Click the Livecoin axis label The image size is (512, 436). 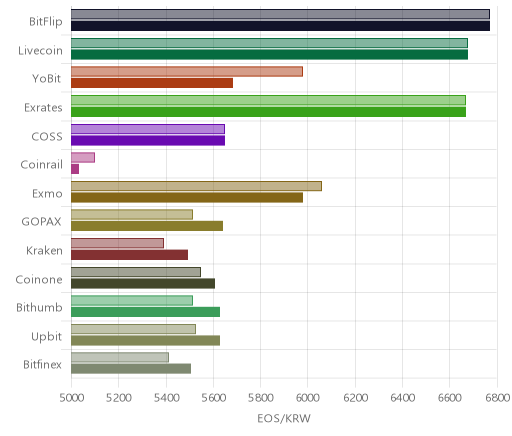40,51
